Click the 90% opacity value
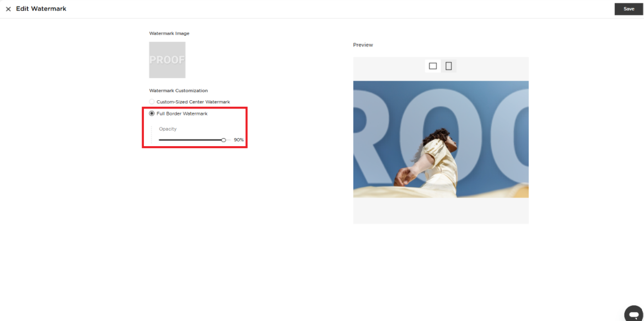Image resolution: width=644 pixels, height=321 pixels. click(x=239, y=140)
